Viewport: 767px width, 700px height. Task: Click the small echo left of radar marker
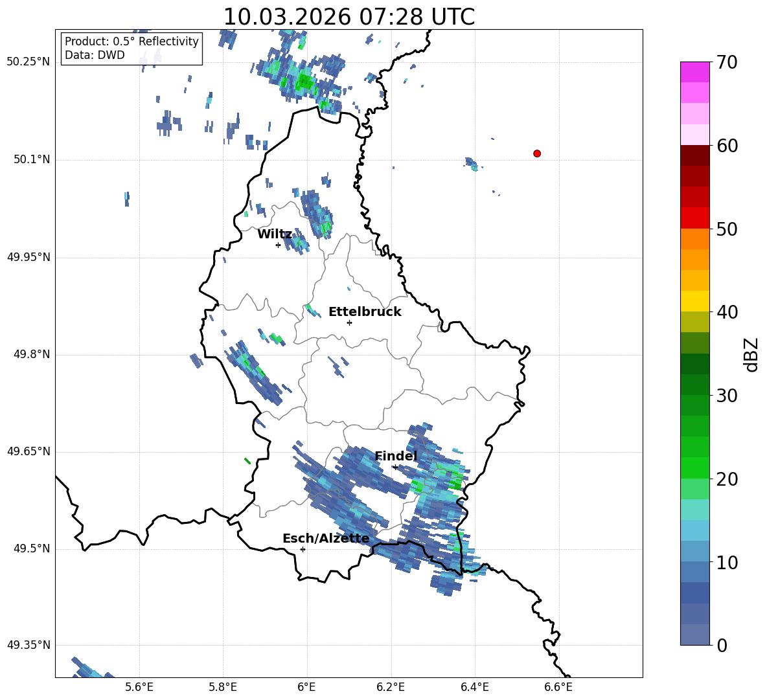tap(472, 164)
